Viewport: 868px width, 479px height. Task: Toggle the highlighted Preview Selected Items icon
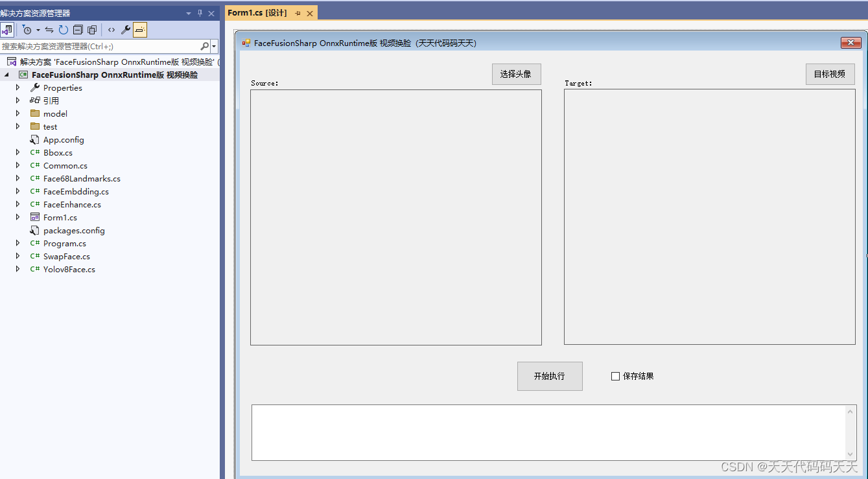[140, 30]
